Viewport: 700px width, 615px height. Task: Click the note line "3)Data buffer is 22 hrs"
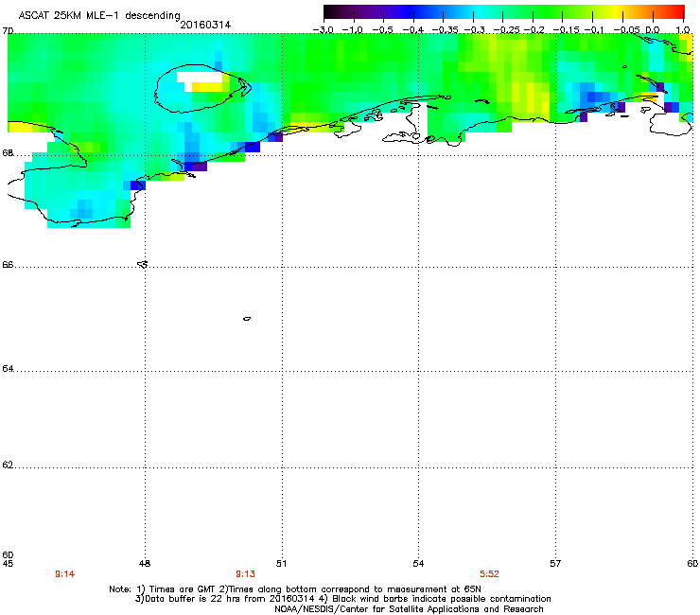pos(342,599)
